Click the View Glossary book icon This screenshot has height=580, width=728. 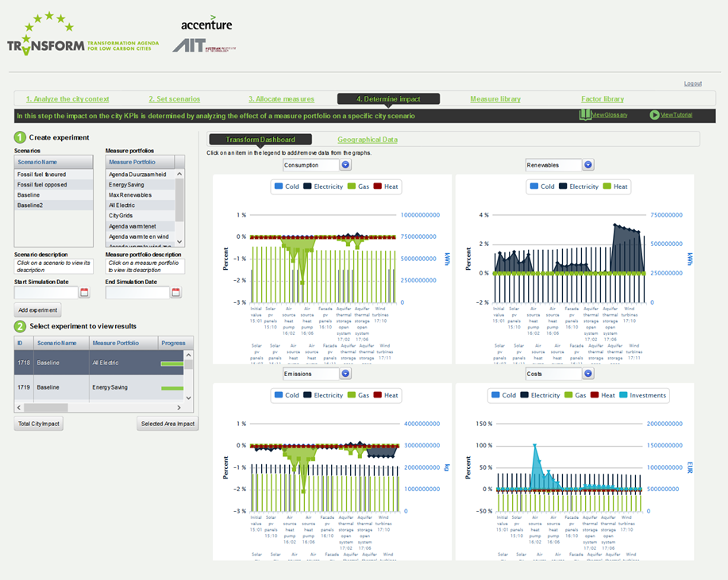coord(585,115)
